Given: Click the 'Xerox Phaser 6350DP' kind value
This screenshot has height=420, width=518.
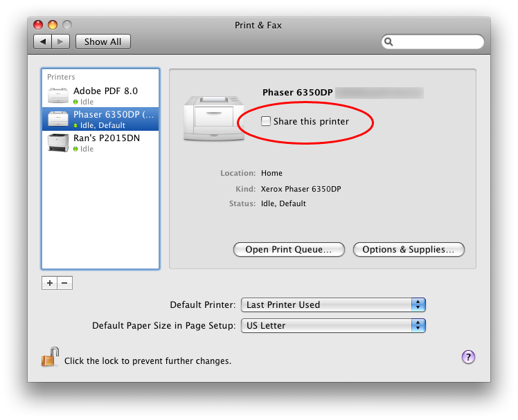Looking at the screenshot, I should [301, 189].
